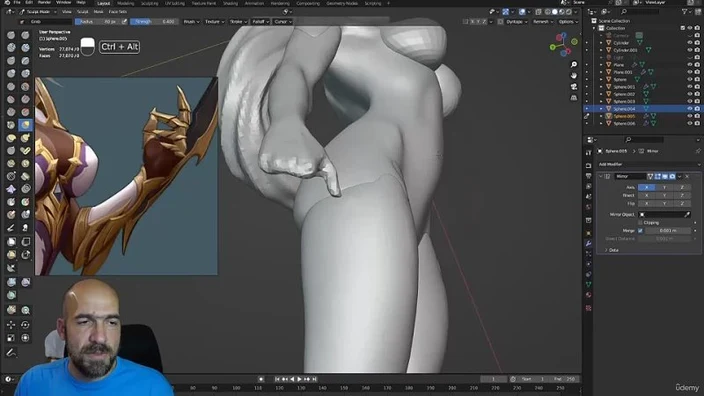Image resolution: width=704 pixels, height=396 pixels.
Task: Open the File menu
Action: 17,3
